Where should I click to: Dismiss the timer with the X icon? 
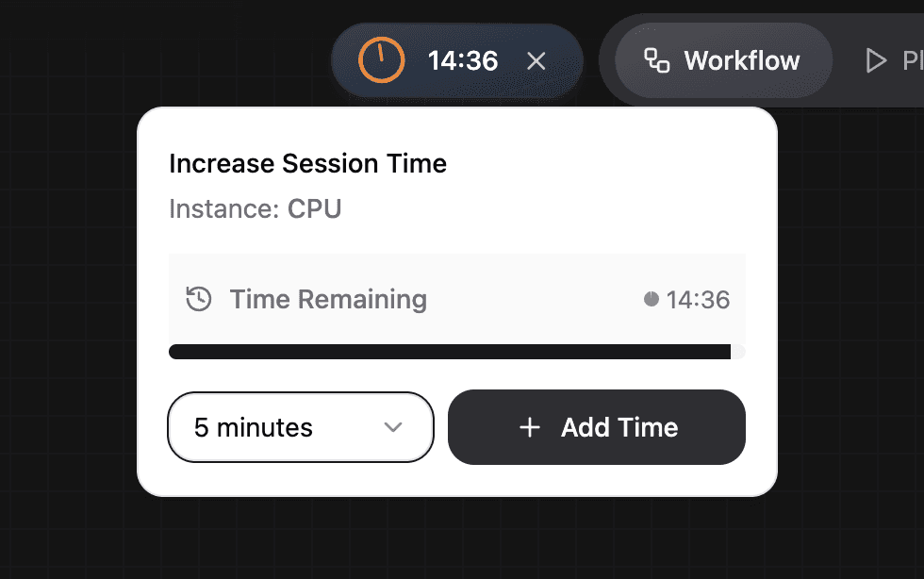[x=536, y=61]
